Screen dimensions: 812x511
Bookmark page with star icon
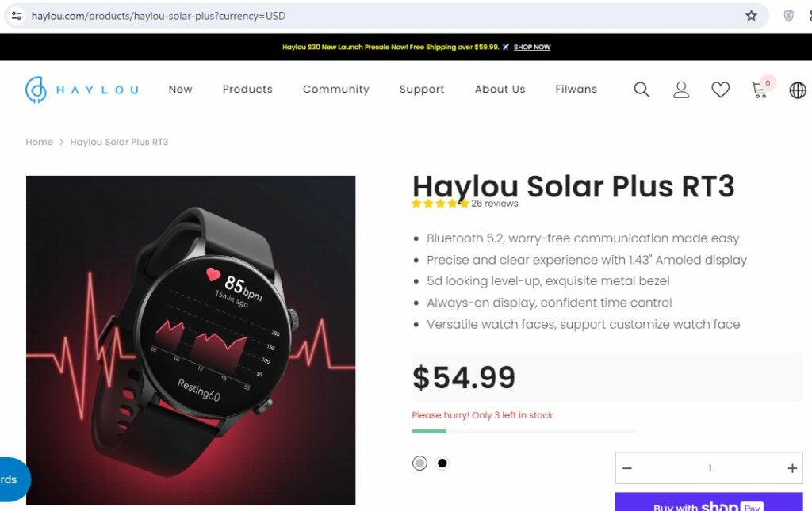click(x=751, y=16)
